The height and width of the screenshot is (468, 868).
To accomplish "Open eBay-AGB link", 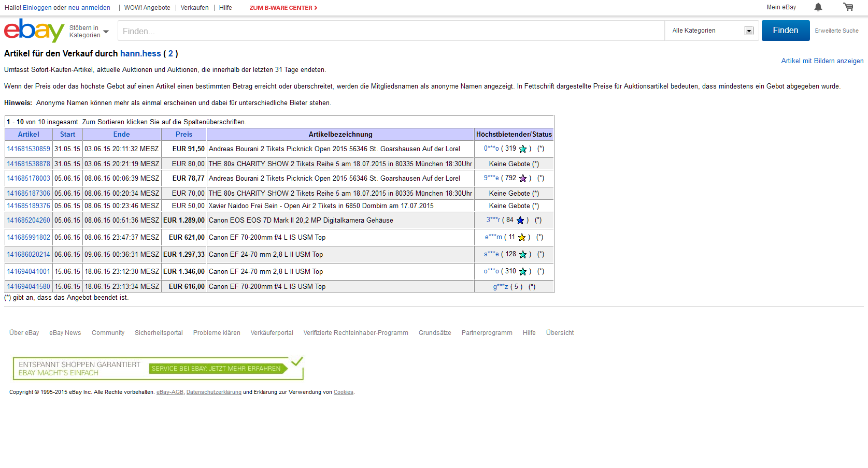I will click(170, 392).
